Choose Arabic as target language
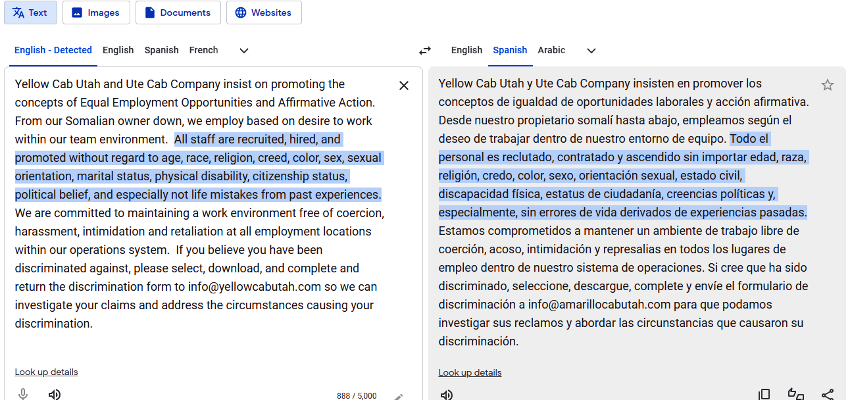 551,50
